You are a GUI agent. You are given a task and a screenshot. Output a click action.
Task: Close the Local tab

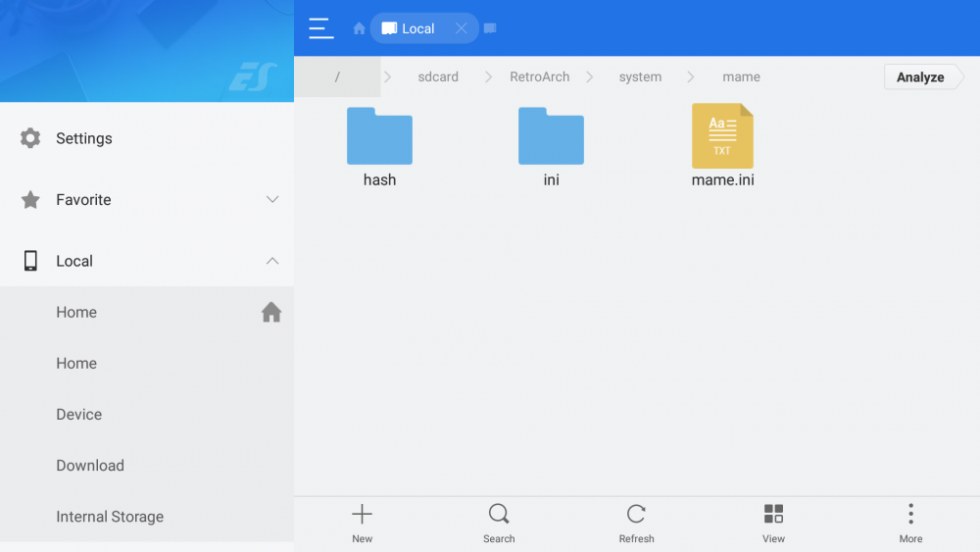coord(461,28)
